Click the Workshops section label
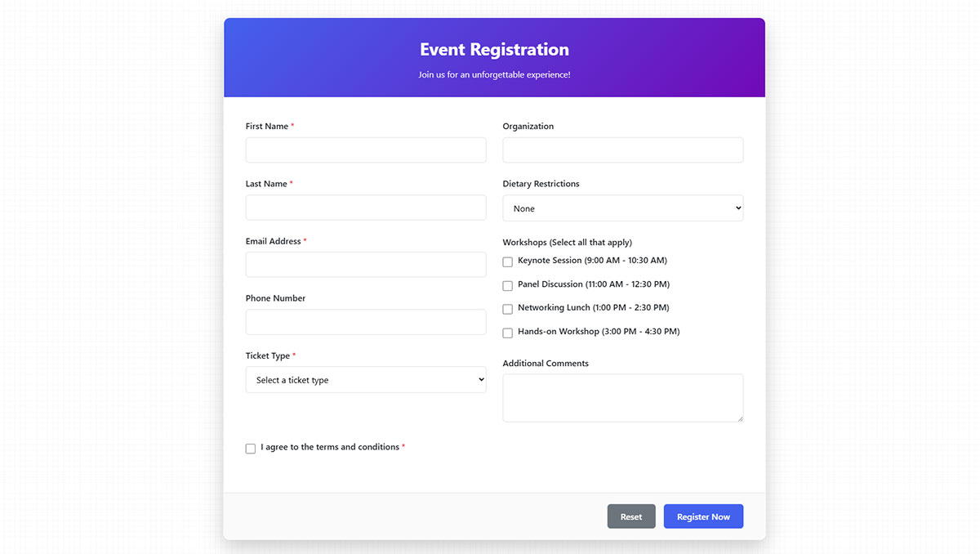Screen dimensions: 980x554 click(566, 242)
